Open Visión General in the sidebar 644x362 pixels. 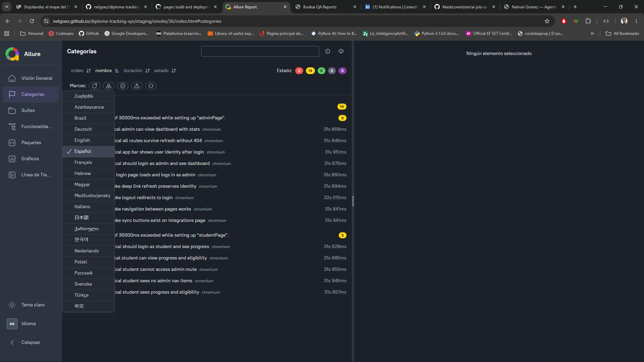point(31,78)
